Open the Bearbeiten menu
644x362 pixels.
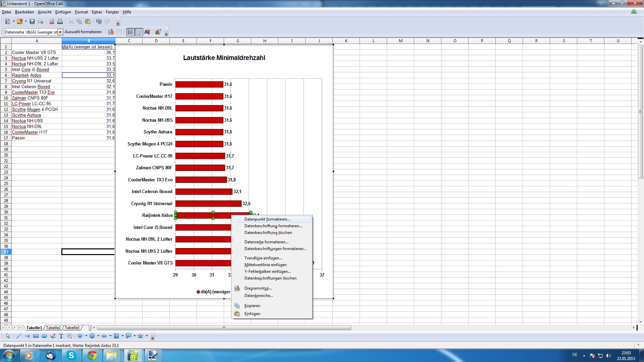click(x=24, y=12)
